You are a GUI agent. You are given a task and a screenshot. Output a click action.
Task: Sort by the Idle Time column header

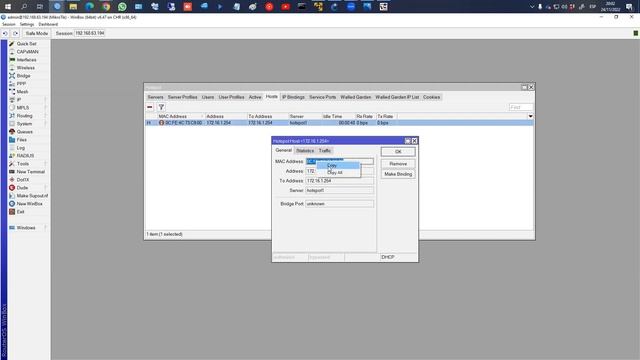(x=338, y=116)
